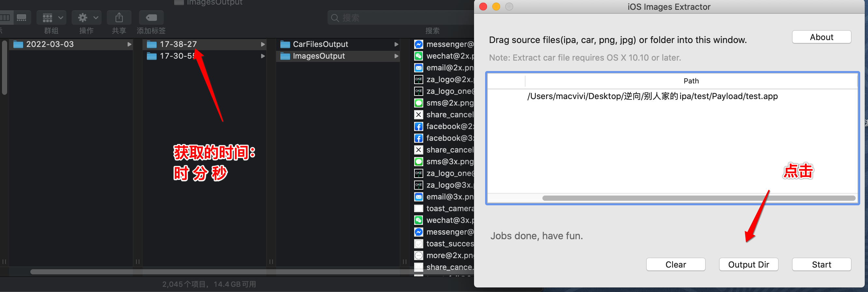Select the wechat@2x file icon
The width and height of the screenshot is (868, 292).
pos(418,56)
